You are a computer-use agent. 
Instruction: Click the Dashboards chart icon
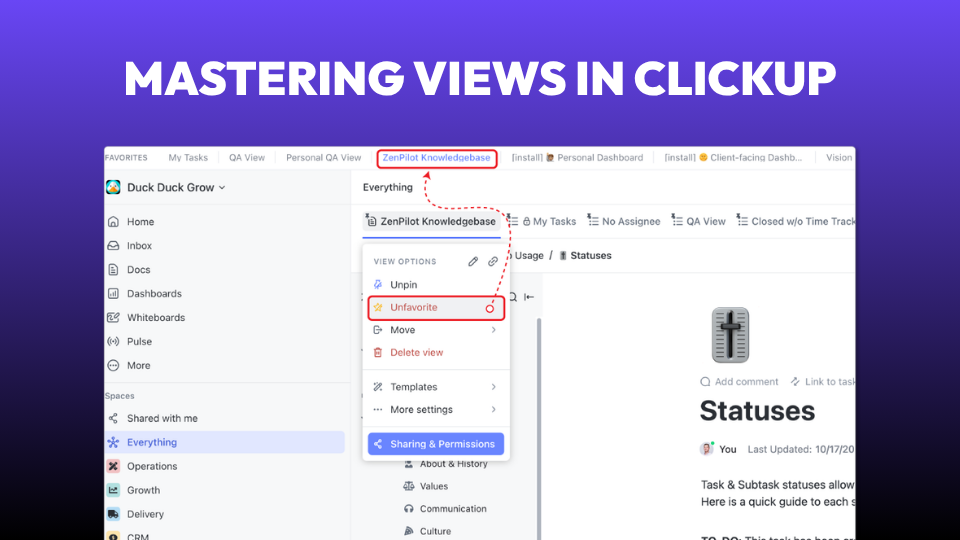pyautogui.click(x=113, y=293)
